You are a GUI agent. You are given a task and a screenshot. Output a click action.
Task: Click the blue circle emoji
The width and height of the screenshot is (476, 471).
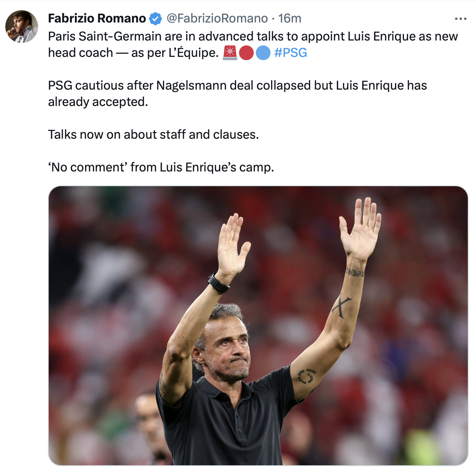263,53
